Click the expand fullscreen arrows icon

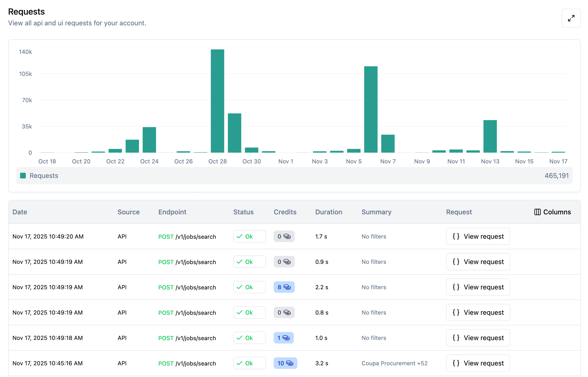point(571,18)
